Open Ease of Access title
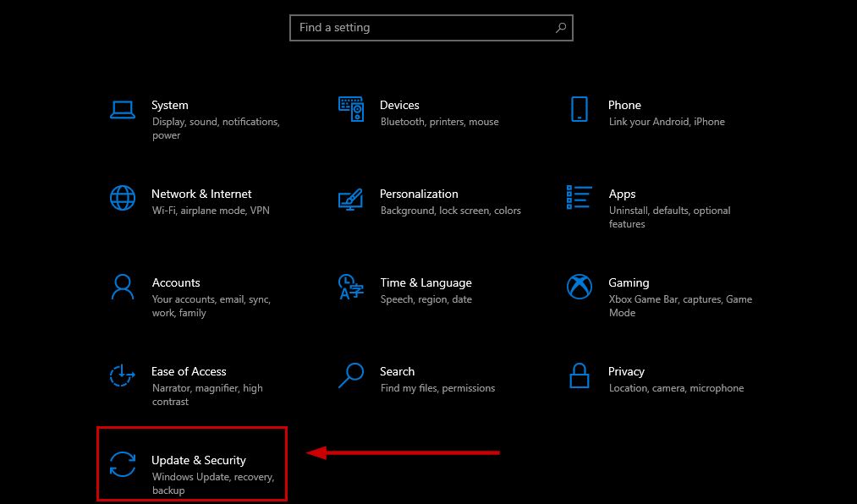 [189, 371]
